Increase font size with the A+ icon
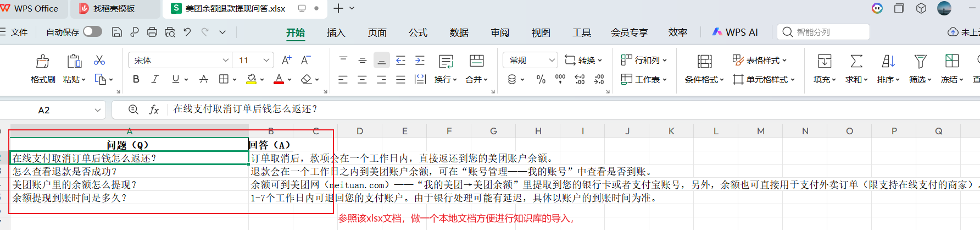The height and width of the screenshot is (230, 980). [x=287, y=60]
